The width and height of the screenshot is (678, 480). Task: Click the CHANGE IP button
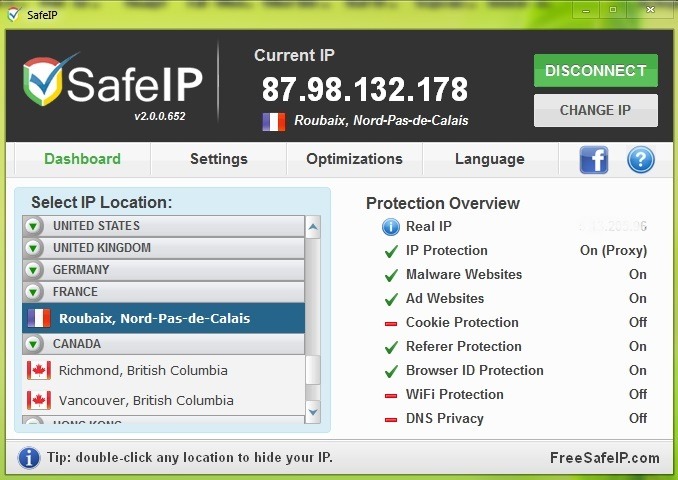tap(596, 110)
